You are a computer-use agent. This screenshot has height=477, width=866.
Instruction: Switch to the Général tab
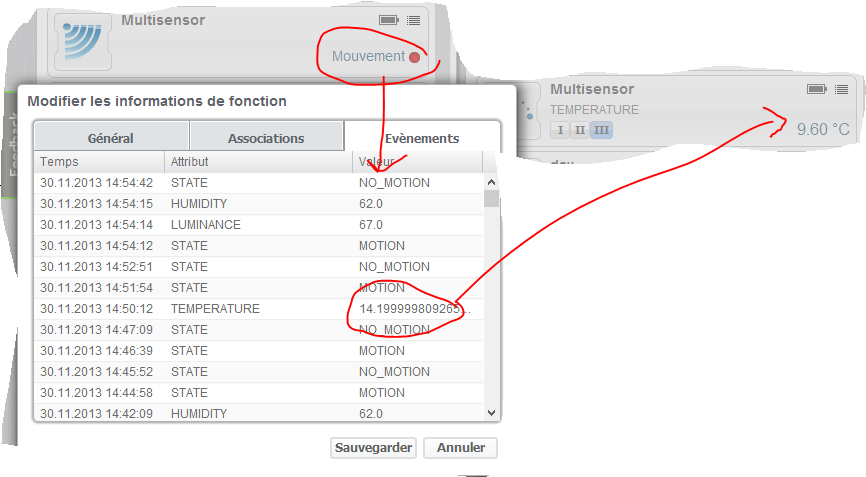(x=110, y=138)
